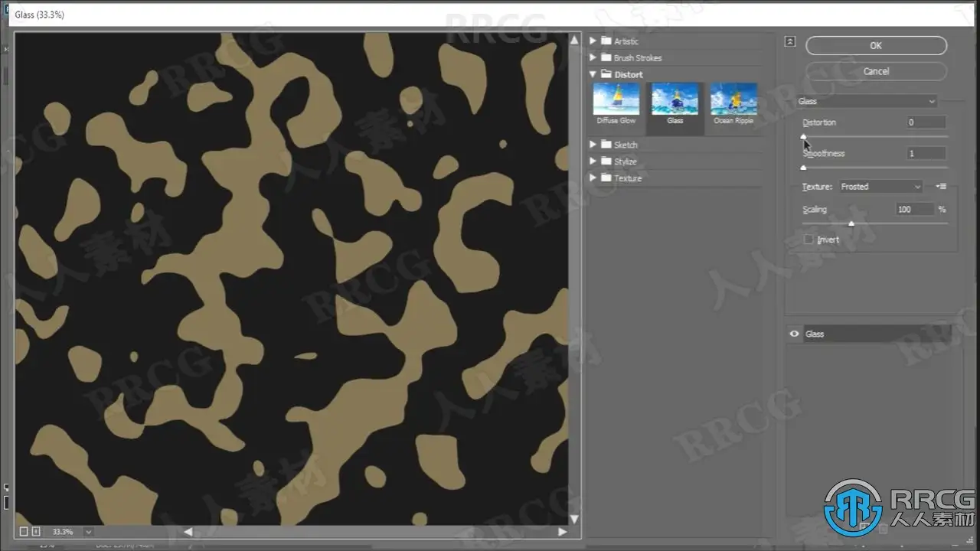Expand the Sketch filter category

pos(593,145)
